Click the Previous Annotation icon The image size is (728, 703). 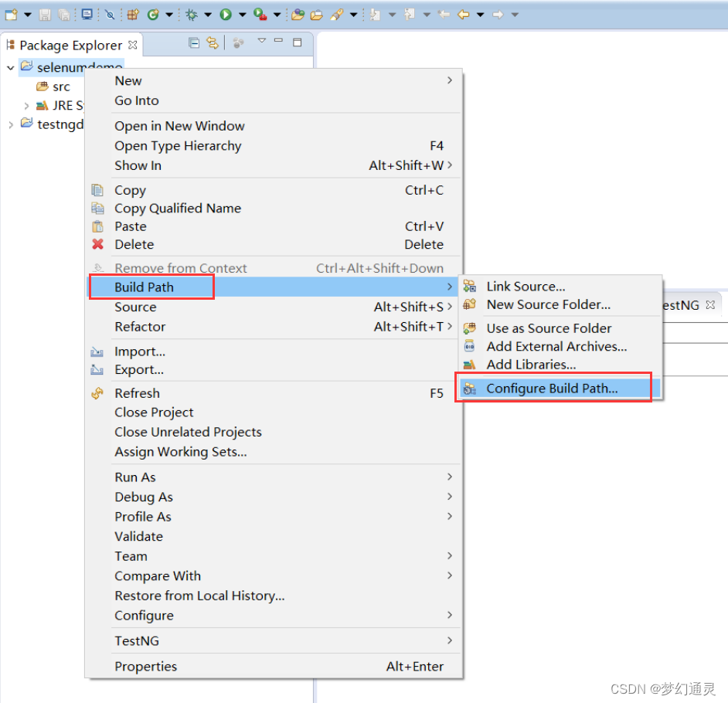click(x=409, y=15)
